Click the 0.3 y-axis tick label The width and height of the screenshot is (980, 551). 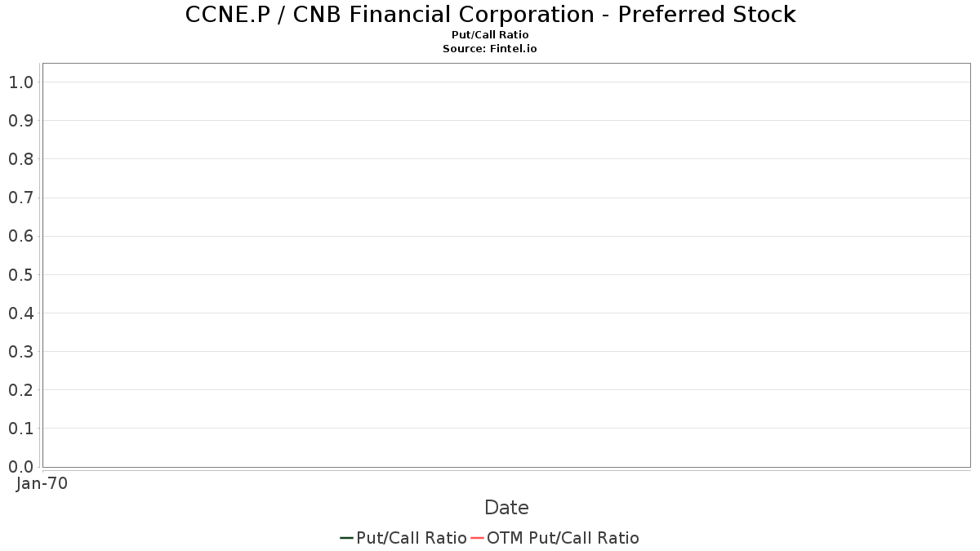[x=20, y=352]
